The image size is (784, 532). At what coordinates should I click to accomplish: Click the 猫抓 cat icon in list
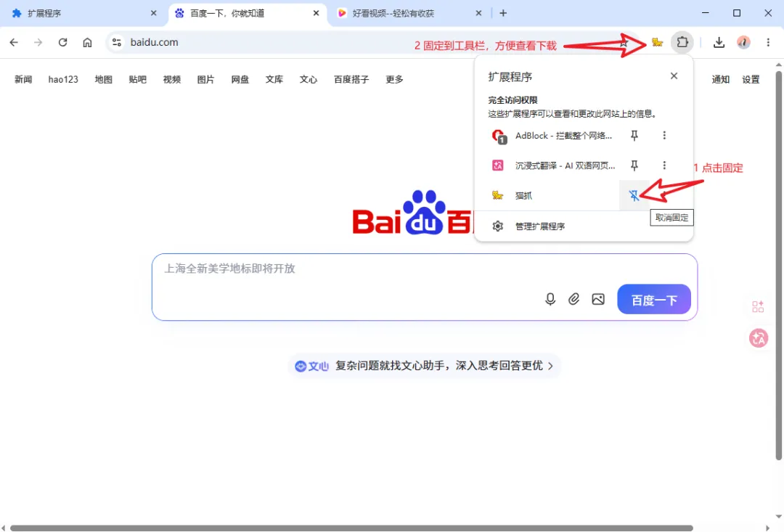point(497,195)
